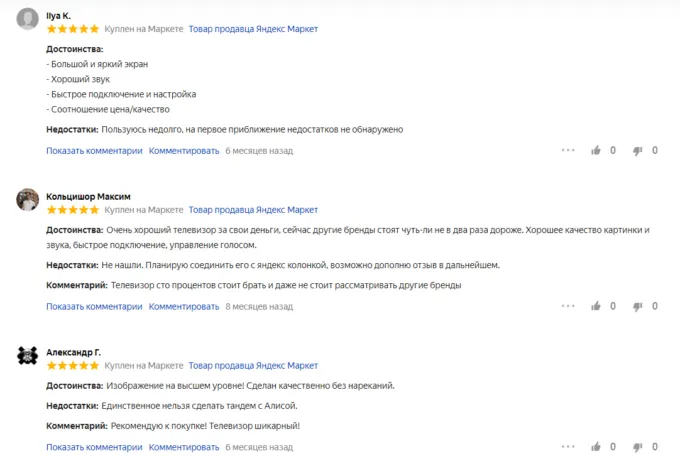The image size is (680, 466).
Task: Click Комментировать under Ilya K.'s review
Action: (184, 151)
